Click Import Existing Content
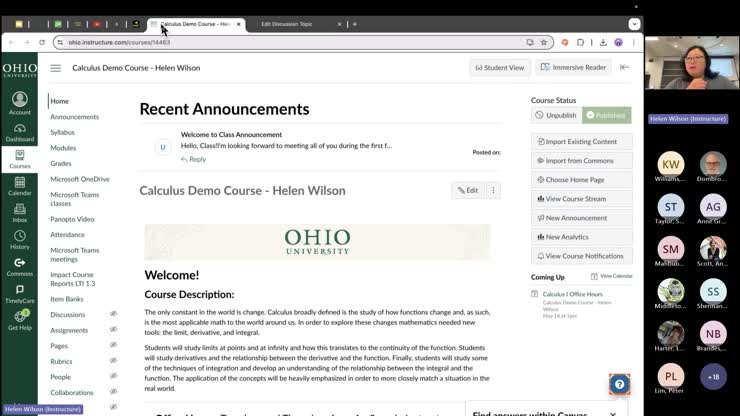Image resolution: width=740 pixels, height=416 pixels. pos(581,142)
